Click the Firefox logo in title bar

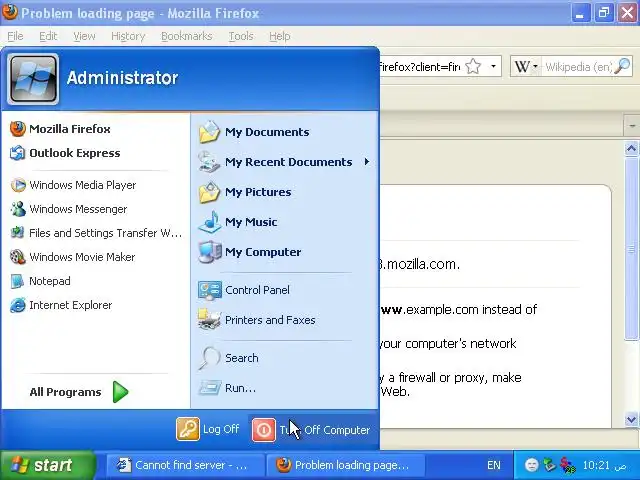(x=9, y=12)
